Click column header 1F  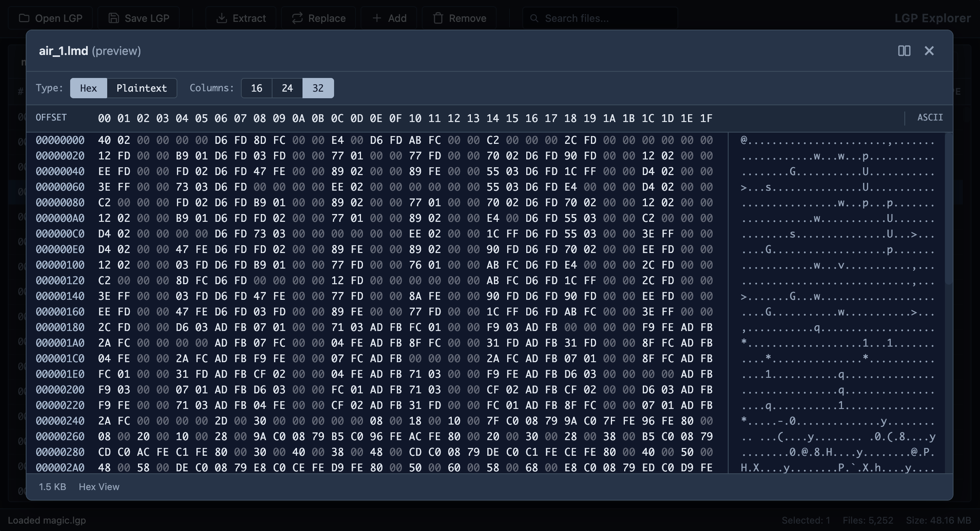[x=706, y=119]
